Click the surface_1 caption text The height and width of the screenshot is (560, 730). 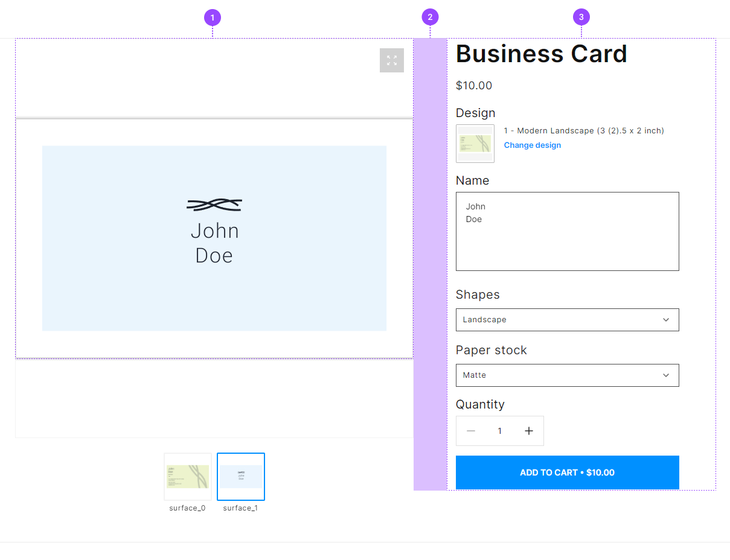tap(240, 508)
